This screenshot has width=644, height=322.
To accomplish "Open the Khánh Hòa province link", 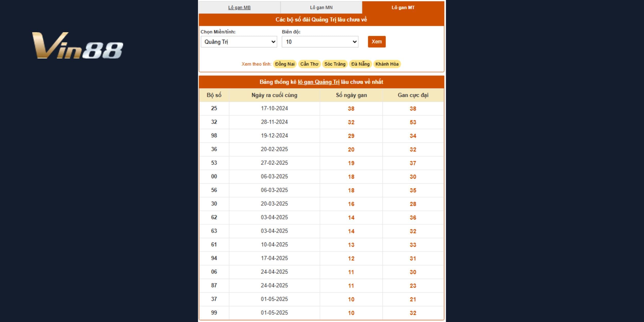I will tap(387, 64).
